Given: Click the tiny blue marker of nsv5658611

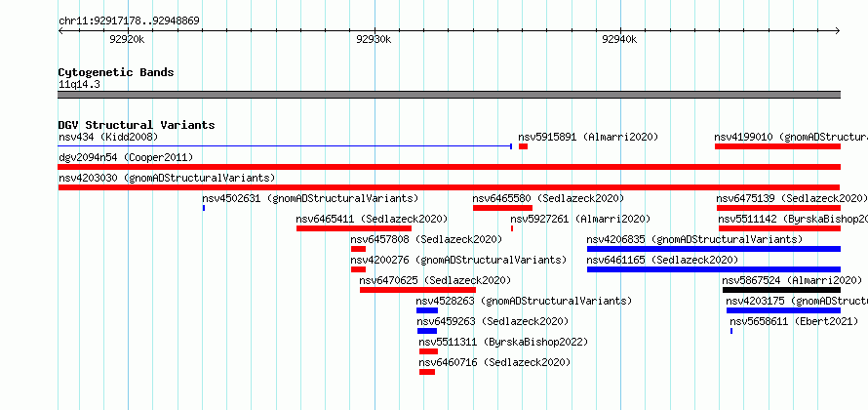Looking at the screenshot, I should pos(731,331).
